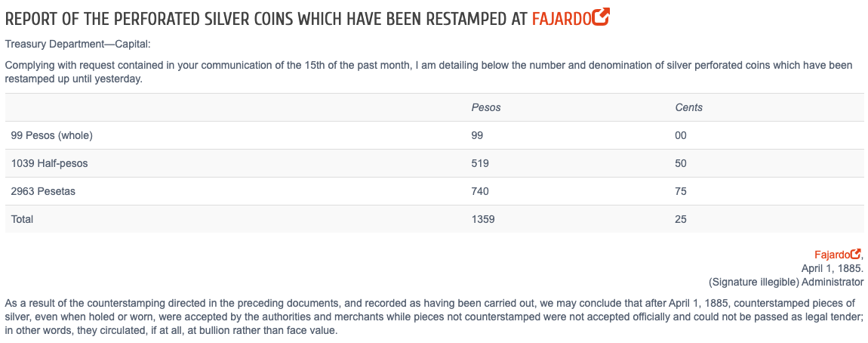Select the Treasury Department—Capital line
The image size is (868, 343).
[78, 44]
